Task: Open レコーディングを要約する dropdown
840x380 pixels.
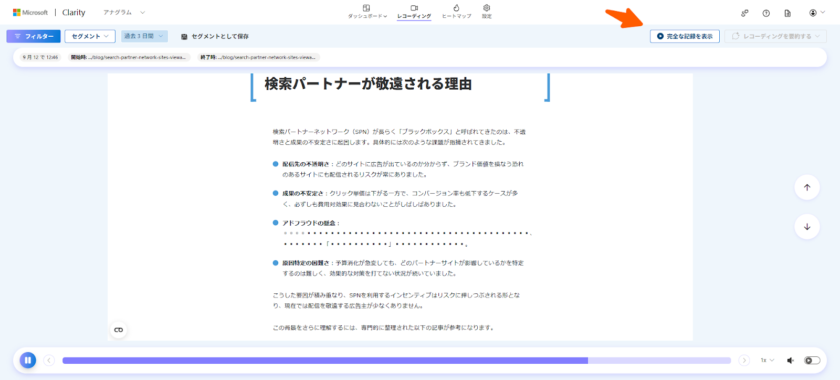Action: click(776, 36)
